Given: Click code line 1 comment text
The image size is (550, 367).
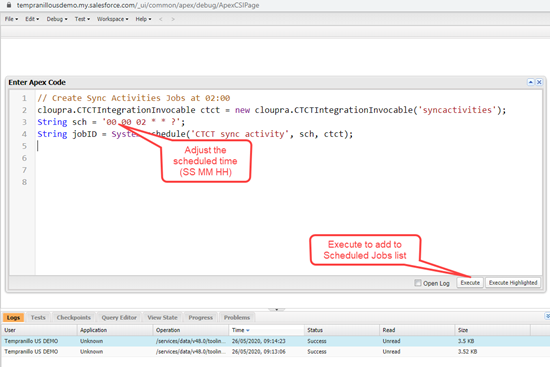Looking at the screenshot, I should click(x=134, y=98).
